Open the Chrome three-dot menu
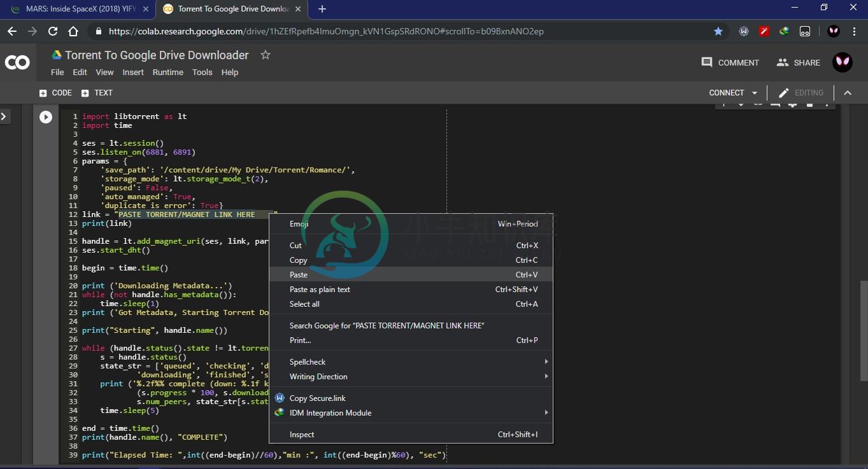868x469 pixels. pos(855,31)
